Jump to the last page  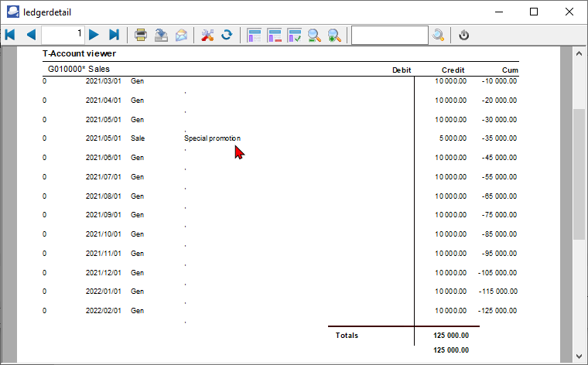114,35
